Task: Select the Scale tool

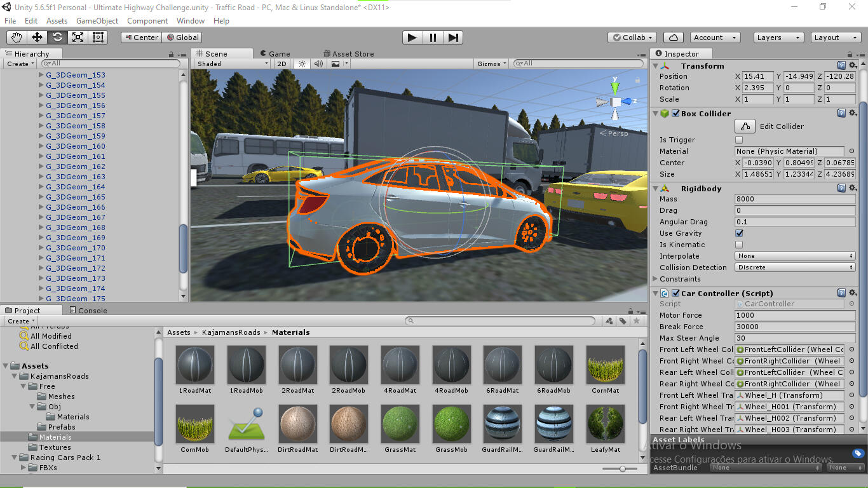Action: tap(78, 37)
